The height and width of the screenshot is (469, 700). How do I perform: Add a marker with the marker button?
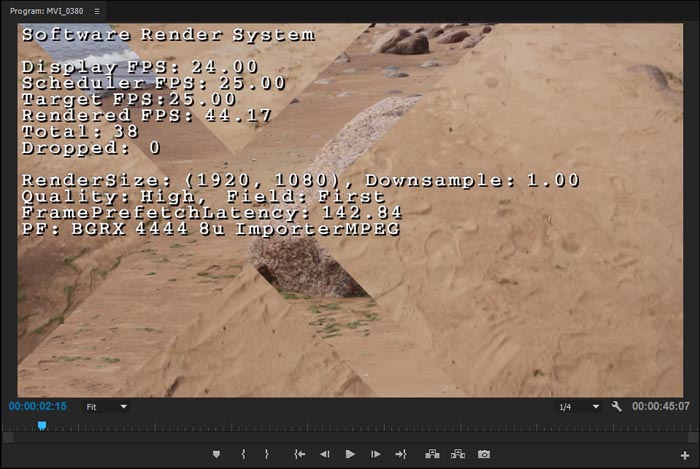[x=217, y=454]
